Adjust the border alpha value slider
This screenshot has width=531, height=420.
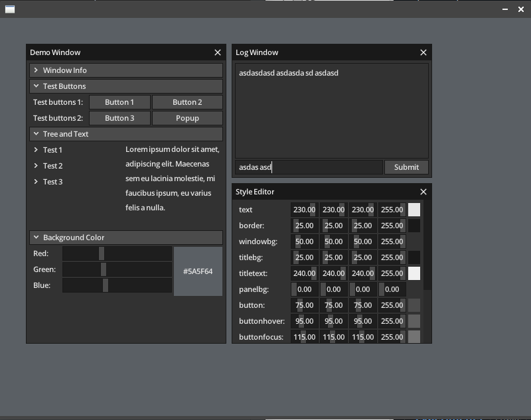392,226
